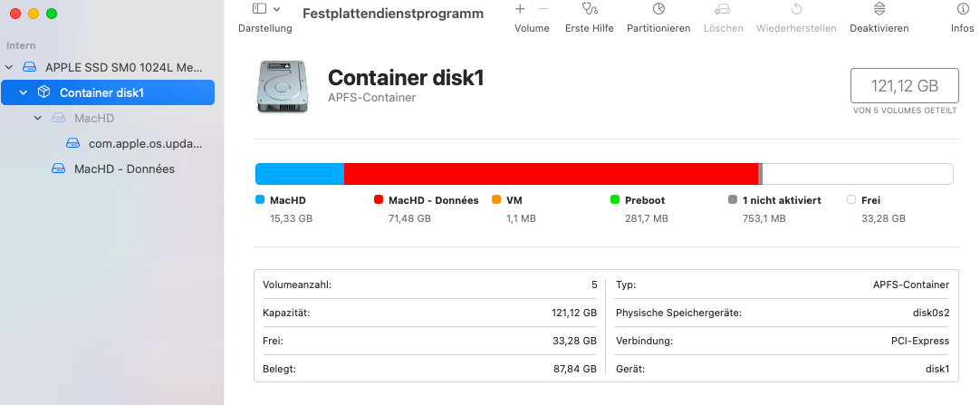Open the Darstellung sidebar view dropdown
Image resolution: width=980 pixels, height=405 pixels.
[x=265, y=9]
